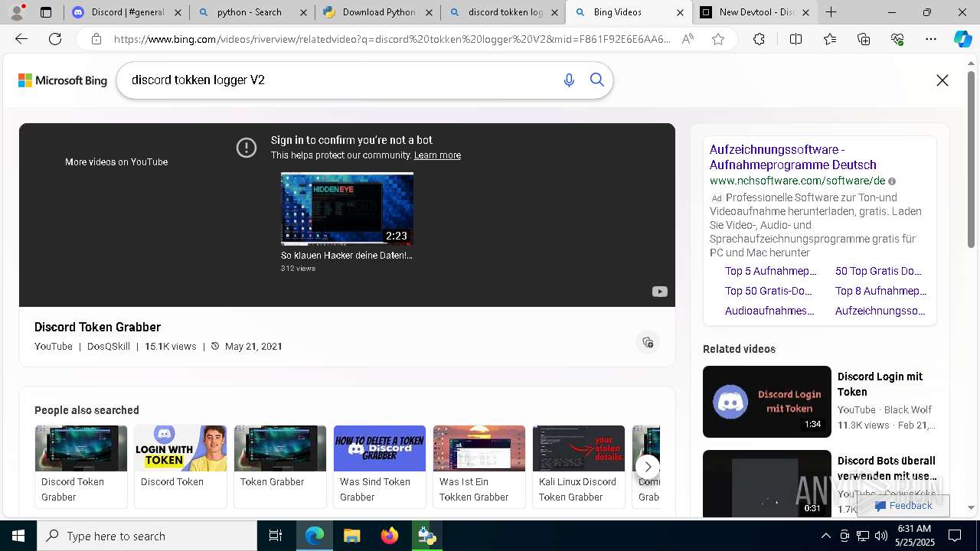Play Discord Login mit Token related video
The width and height of the screenshot is (980, 551).
tap(766, 402)
